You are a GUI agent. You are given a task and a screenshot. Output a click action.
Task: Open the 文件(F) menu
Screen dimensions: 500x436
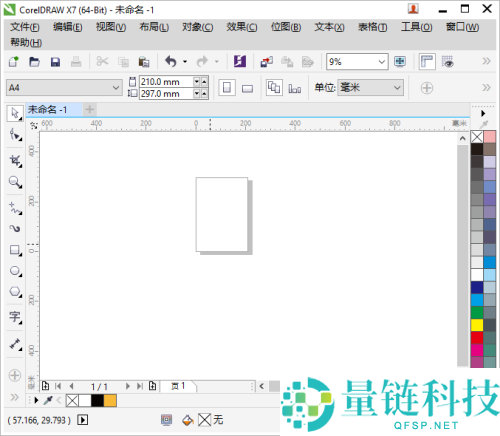point(25,27)
